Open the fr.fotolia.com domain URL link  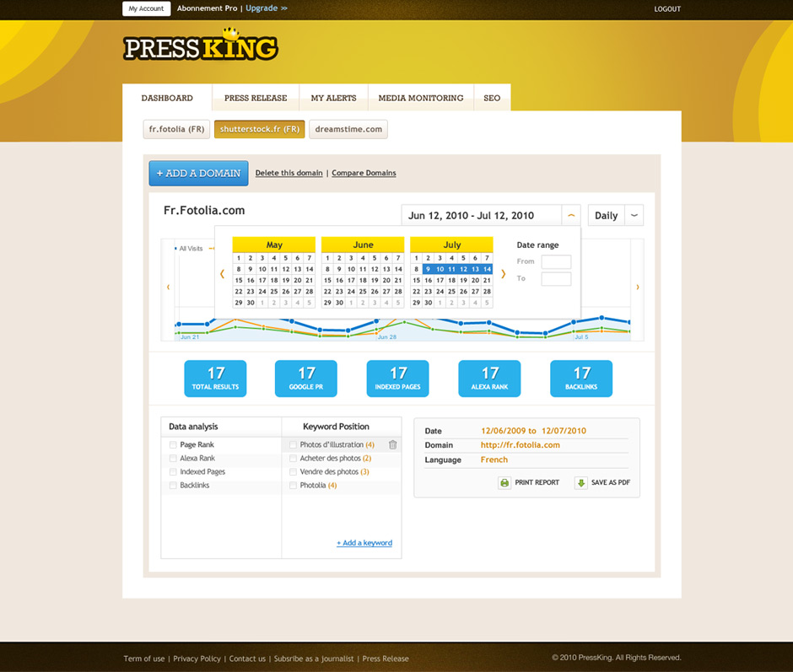pos(521,445)
